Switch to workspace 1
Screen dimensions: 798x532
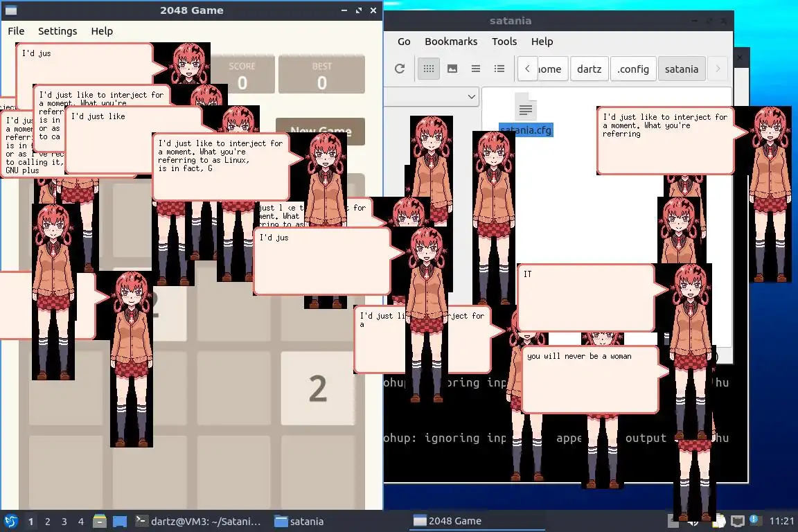[x=30, y=522]
